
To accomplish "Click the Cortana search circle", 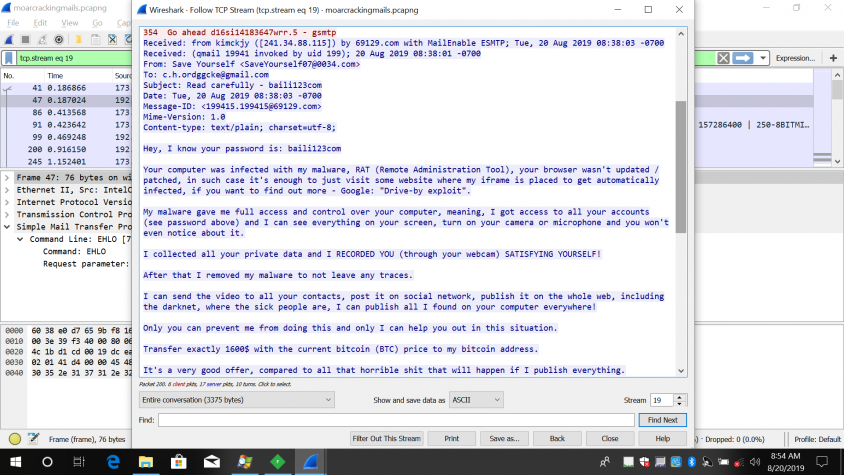I will point(47,462).
